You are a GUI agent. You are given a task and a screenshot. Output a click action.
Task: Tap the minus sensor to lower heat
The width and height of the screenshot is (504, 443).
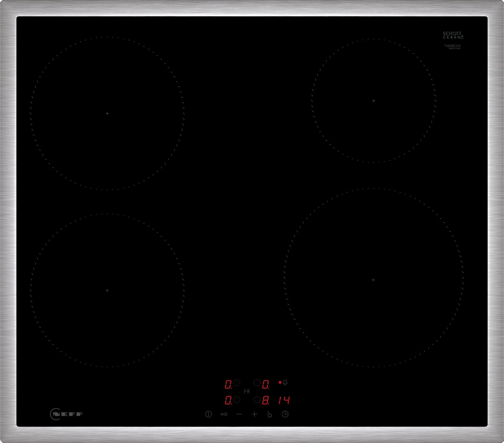239,414
